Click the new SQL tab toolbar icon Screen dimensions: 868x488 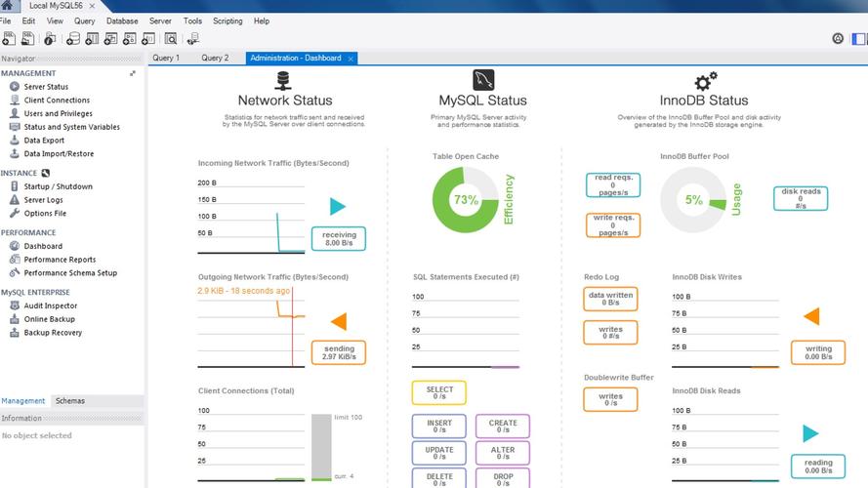[9, 39]
